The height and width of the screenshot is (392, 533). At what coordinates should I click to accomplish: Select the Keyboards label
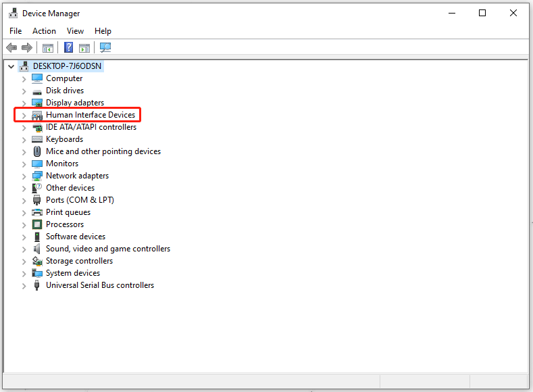(x=65, y=139)
